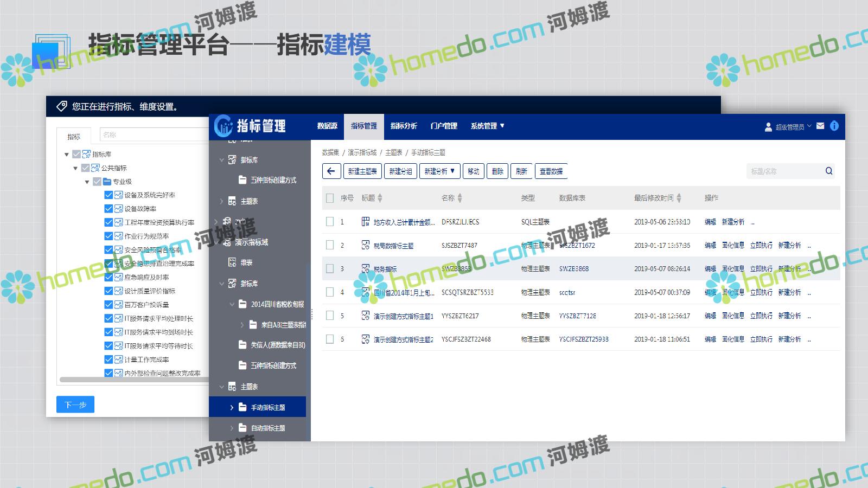Click 编辑 link for row 1
The width and height of the screenshot is (868, 488).
pos(710,221)
